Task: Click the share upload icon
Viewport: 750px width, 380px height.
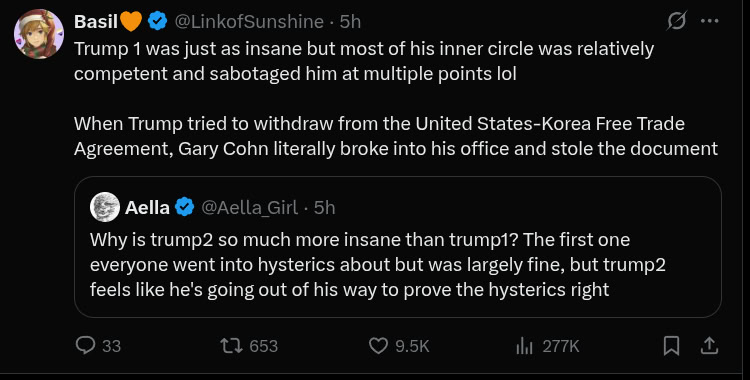Action: coord(709,346)
